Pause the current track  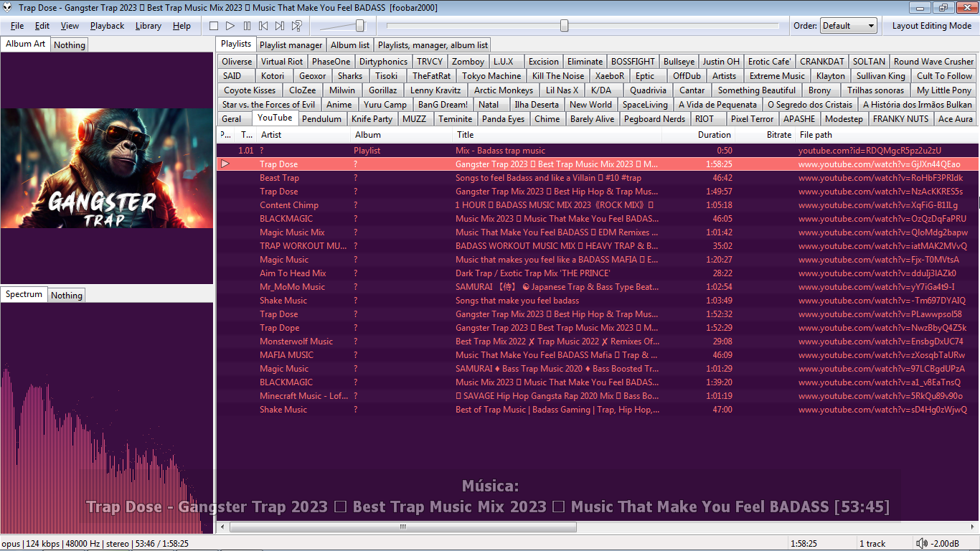point(247,26)
